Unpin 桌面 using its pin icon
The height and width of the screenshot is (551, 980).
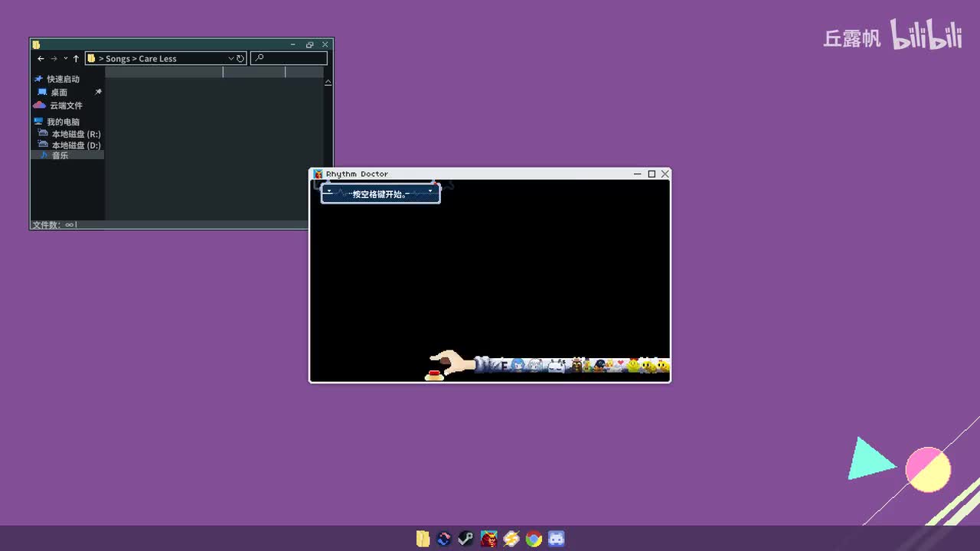[98, 92]
